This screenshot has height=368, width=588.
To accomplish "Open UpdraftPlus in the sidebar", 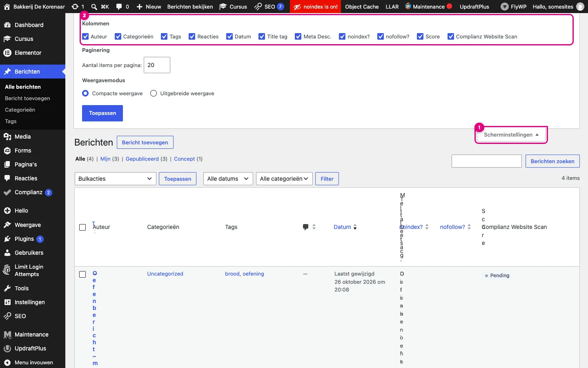I will pyautogui.click(x=30, y=348).
